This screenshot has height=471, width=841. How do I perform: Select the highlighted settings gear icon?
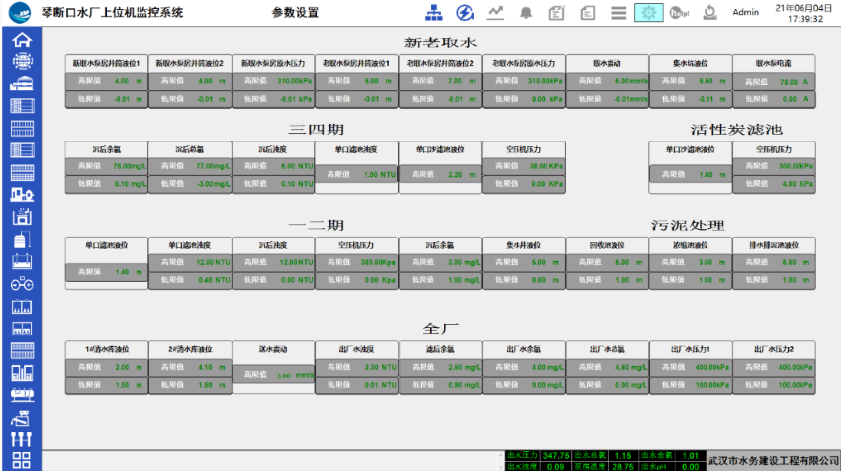pyautogui.click(x=649, y=13)
